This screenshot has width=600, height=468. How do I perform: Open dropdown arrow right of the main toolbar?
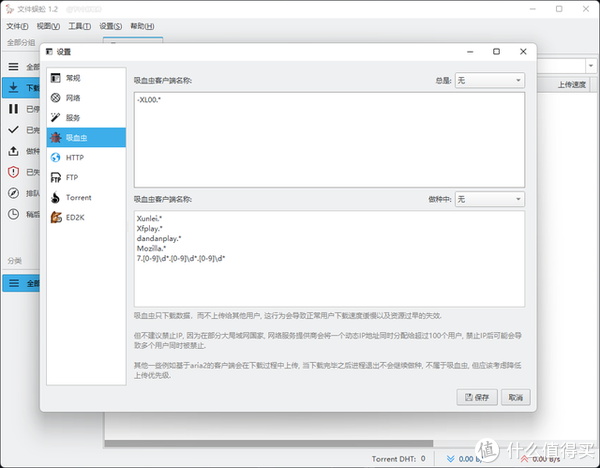[x=591, y=66]
